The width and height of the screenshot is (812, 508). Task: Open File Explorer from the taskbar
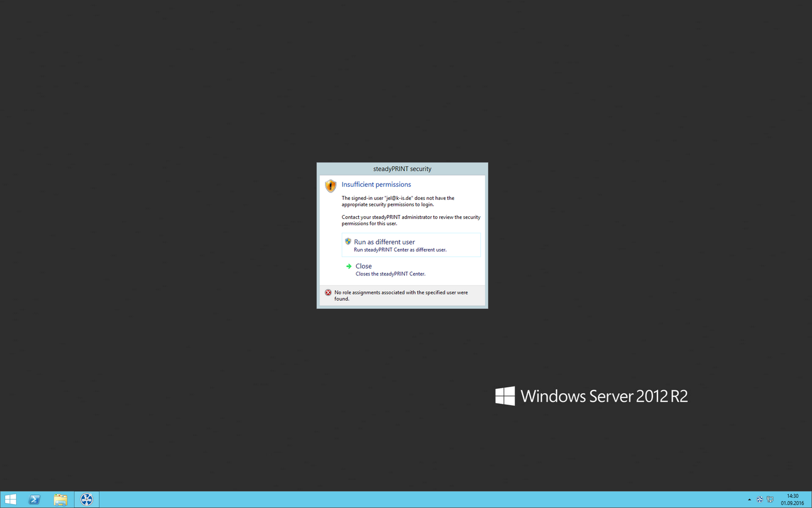tap(60, 500)
